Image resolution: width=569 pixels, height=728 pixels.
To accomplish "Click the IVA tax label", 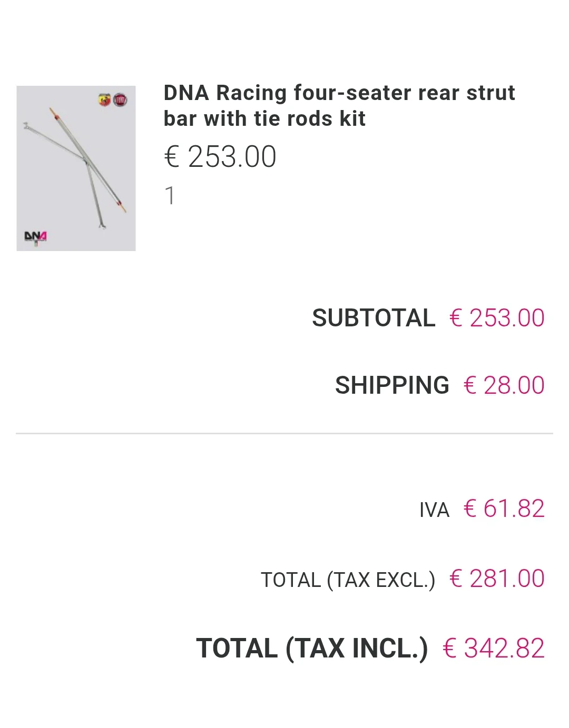I will tap(434, 510).
